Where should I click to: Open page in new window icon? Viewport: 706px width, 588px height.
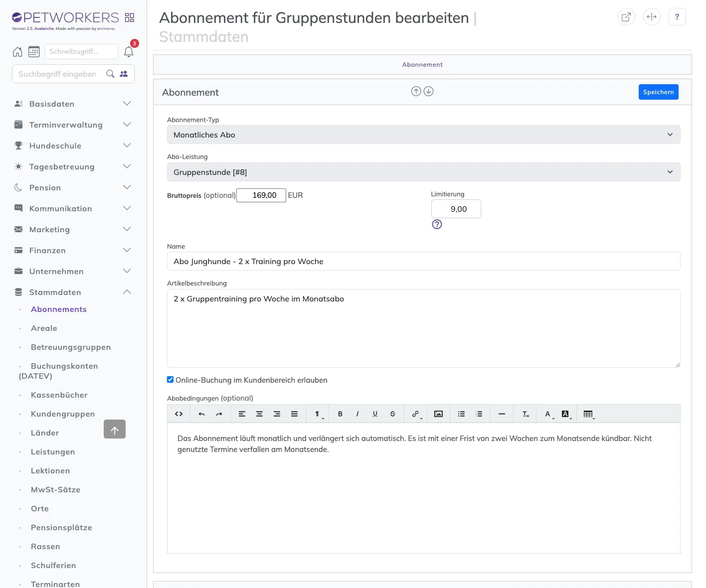tap(626, 17)
